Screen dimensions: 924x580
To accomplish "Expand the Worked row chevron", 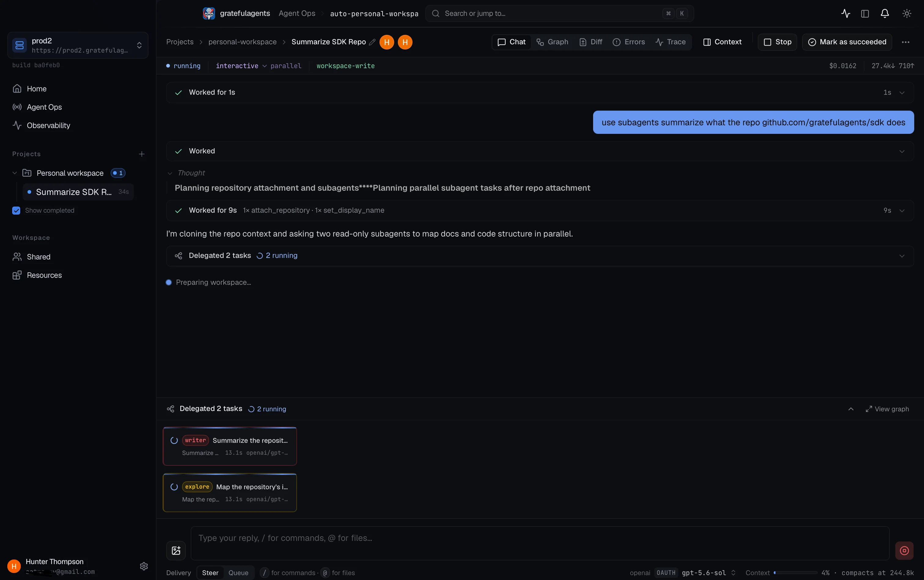I will (x=902, y=151).
